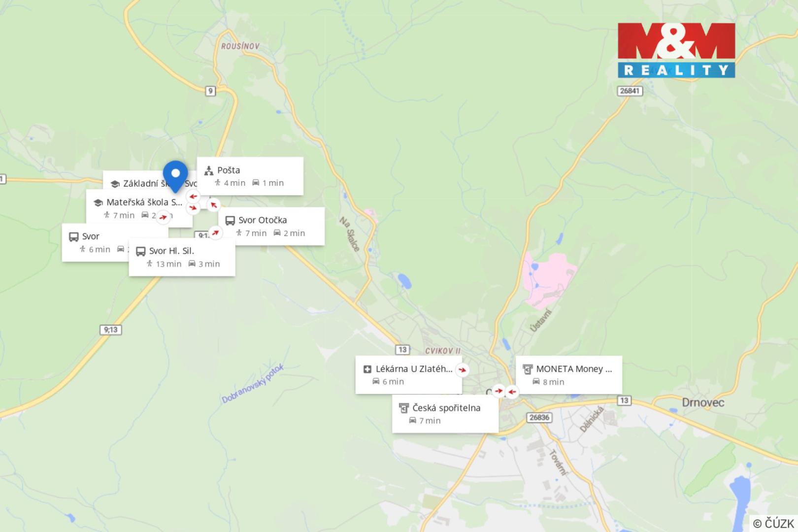
Task: Click the school icon beside Mateřská škola
Action: (x=98, y=202)
